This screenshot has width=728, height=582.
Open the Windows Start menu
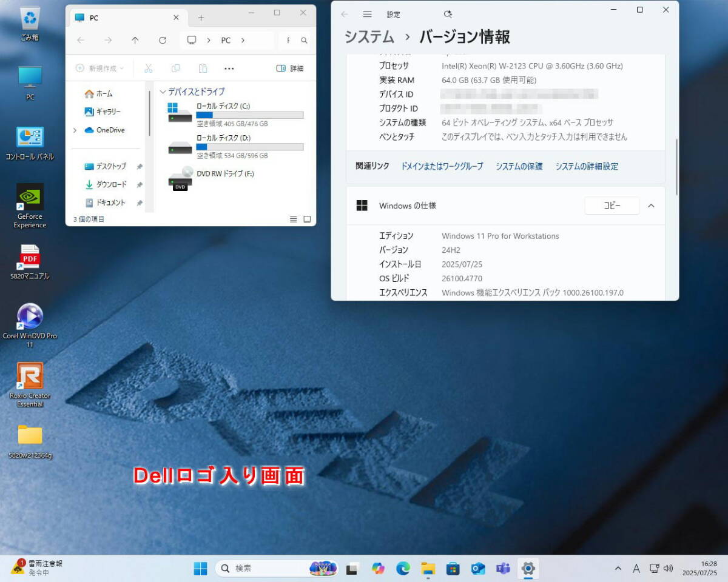[200, 568]
